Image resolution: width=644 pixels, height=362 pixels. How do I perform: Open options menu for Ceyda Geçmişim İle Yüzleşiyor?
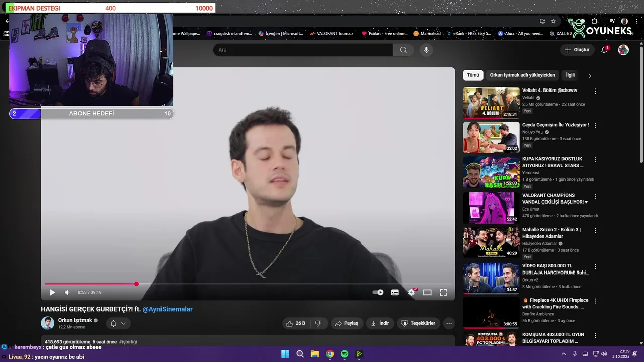pyautogui.click(x=595, y=126)
